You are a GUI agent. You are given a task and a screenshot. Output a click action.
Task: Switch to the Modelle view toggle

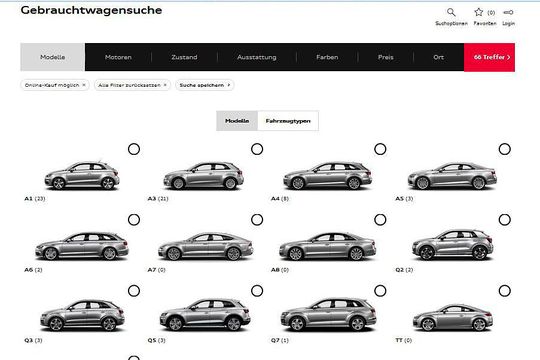[237, 121]
